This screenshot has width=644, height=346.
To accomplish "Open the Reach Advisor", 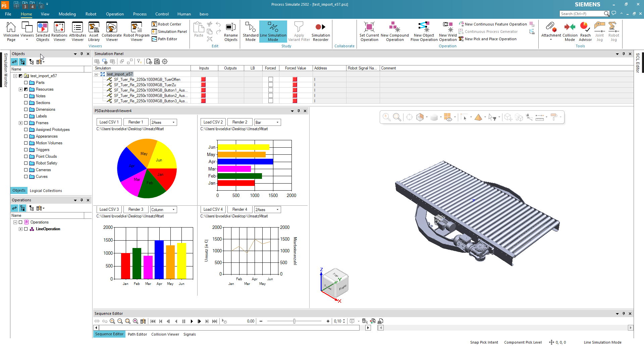I will [585, 32].
